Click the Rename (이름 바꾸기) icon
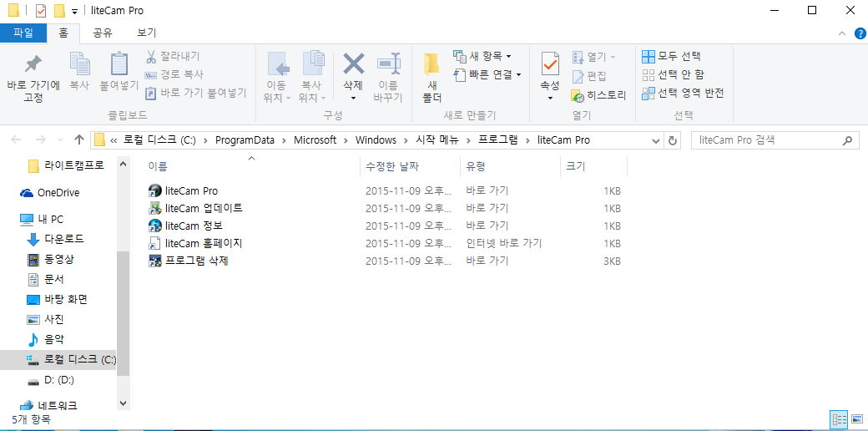This screenshot has width=868, height=431. [388, 63]
